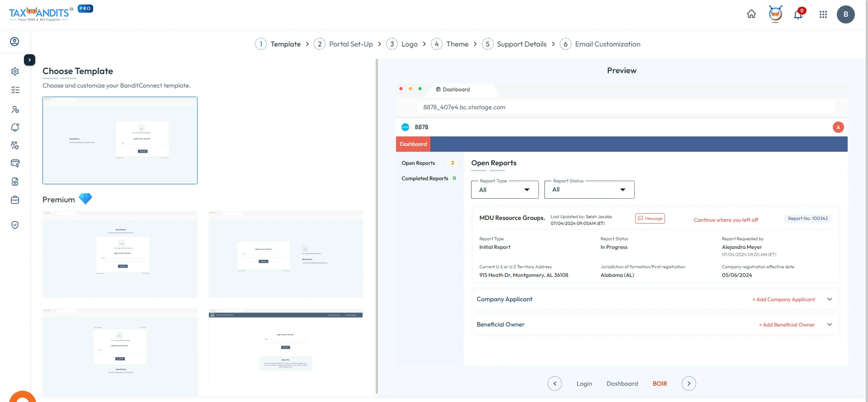
Task: Open the sidebar checklist icon
Action: point(15,90)
